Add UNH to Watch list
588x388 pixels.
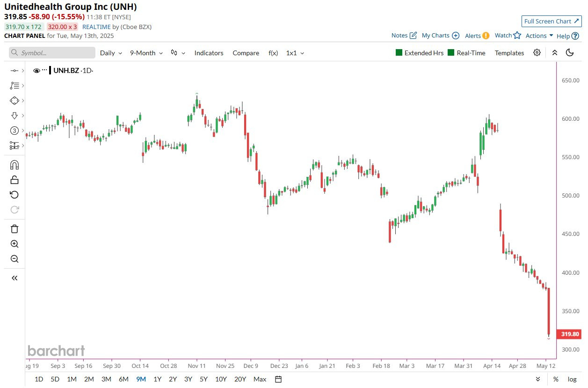click(x=508, y=35)
